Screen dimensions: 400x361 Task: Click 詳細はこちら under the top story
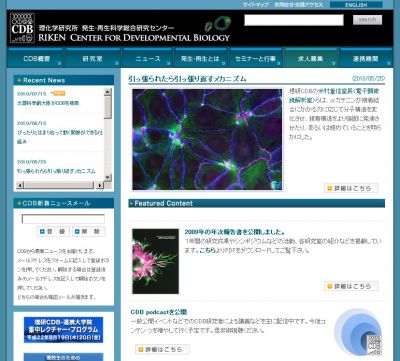coord(351,188)
